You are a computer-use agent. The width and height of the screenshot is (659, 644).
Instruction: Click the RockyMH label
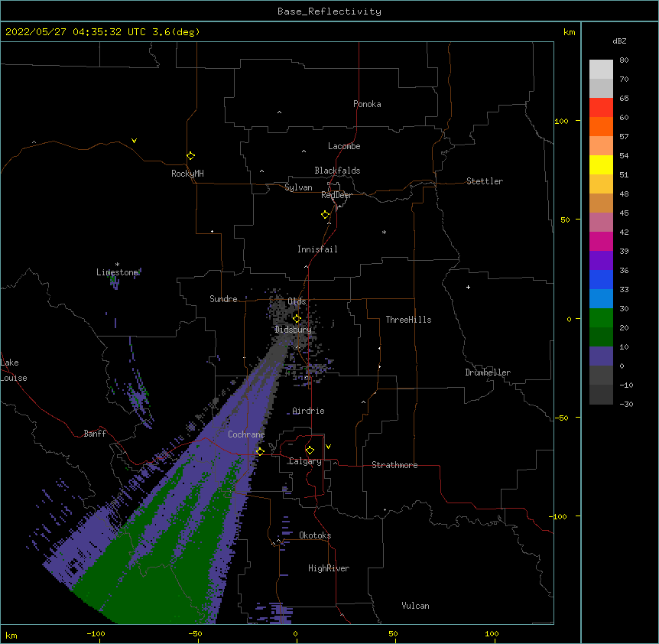point(187,174)
